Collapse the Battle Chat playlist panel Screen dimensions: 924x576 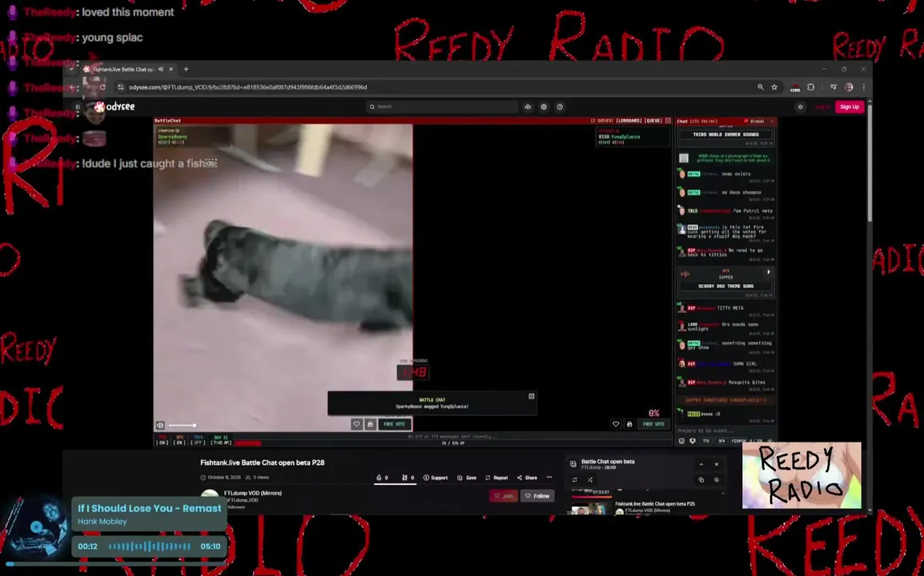(x=701, y=464)
